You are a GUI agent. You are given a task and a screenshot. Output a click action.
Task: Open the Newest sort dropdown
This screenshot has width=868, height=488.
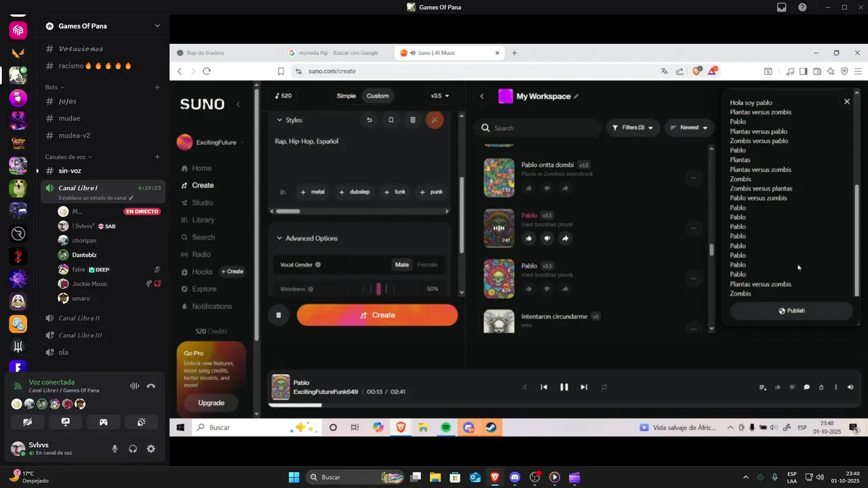(x=689, y=127)
